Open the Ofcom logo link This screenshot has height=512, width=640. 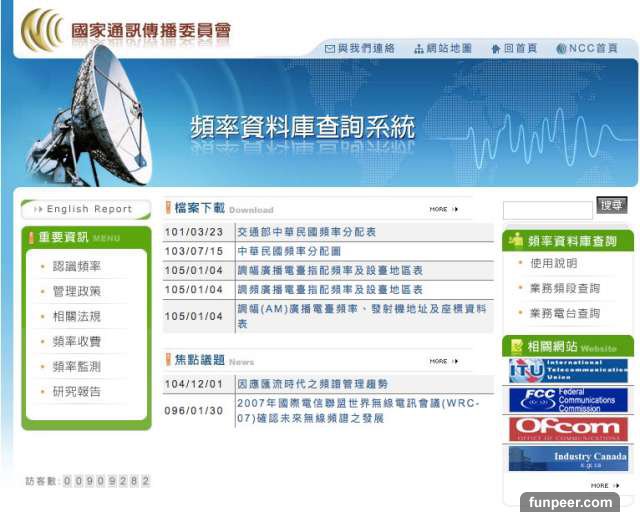[567, 430]
